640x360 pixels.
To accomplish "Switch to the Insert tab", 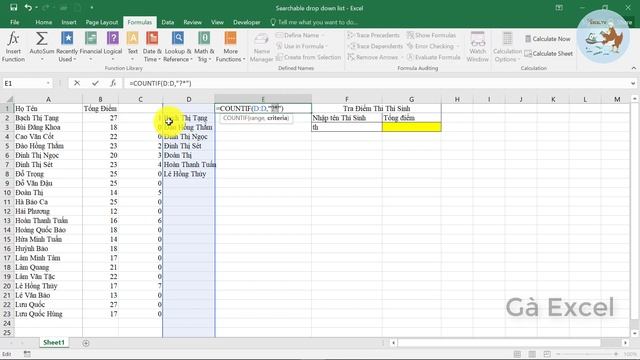I will click(x=69, y=22).
